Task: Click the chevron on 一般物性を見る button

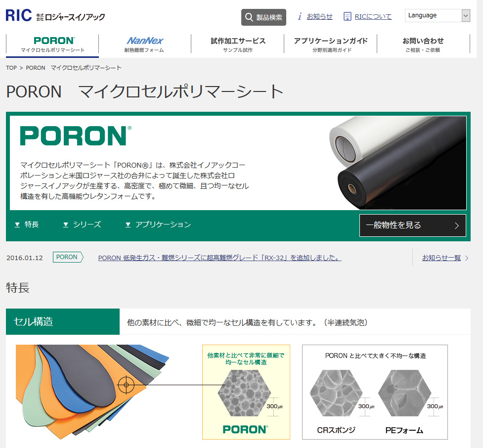Action: [x=457, y=225]
